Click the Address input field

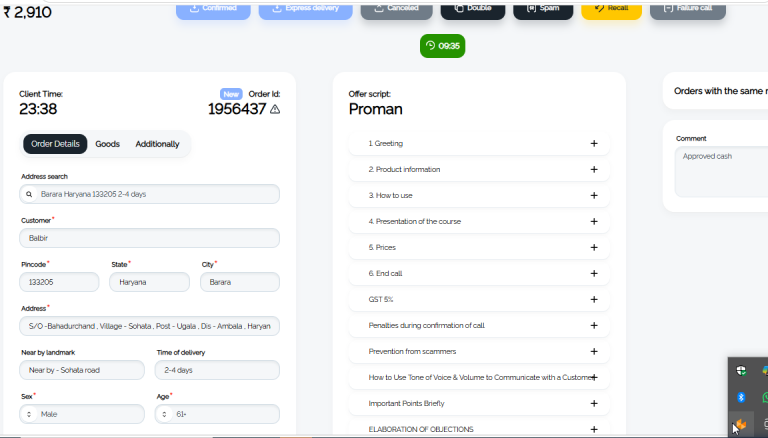[149, 326]
